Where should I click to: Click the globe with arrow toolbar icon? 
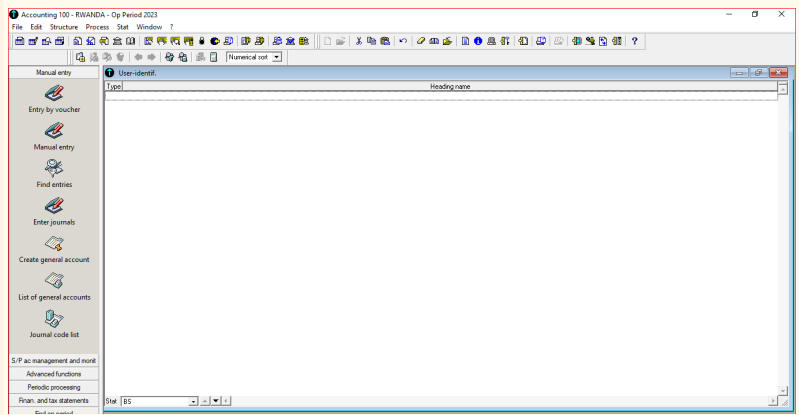[215, 41]
